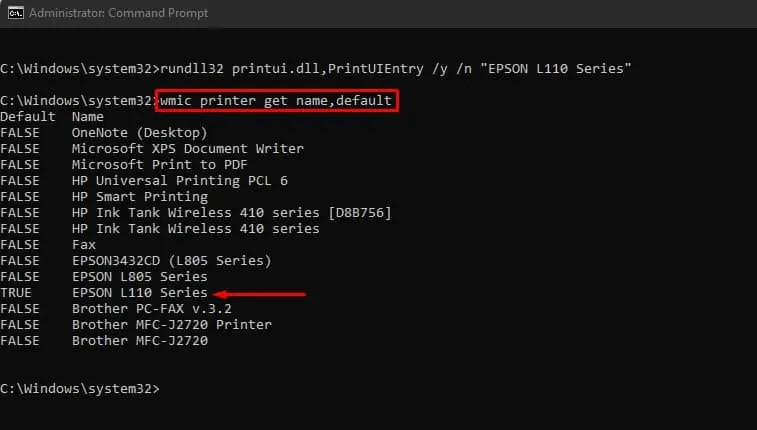The height and width of the screenshot is (430, 757).
Task: Click the TRUE value in Default column
Action: point(17,293)
